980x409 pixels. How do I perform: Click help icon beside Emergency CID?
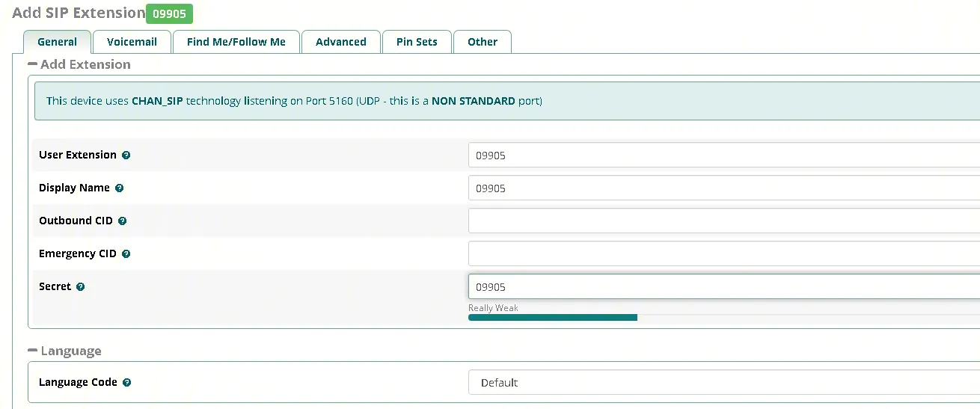pyautogui.click(x=126, y=254)
